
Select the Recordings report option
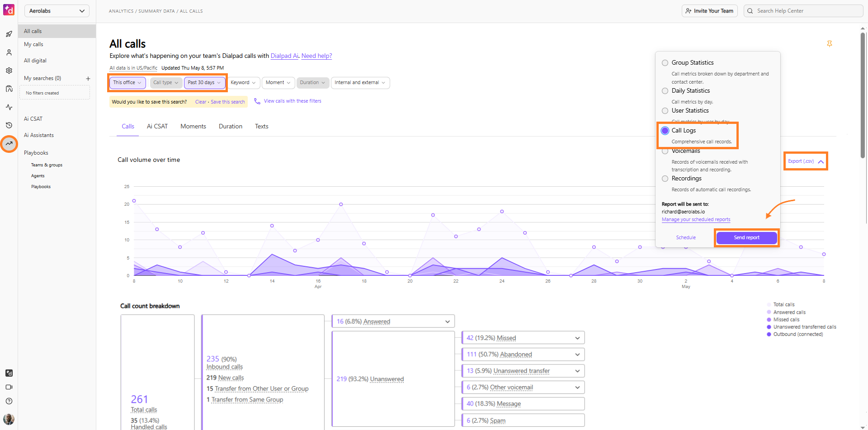[x=665, y=179]
